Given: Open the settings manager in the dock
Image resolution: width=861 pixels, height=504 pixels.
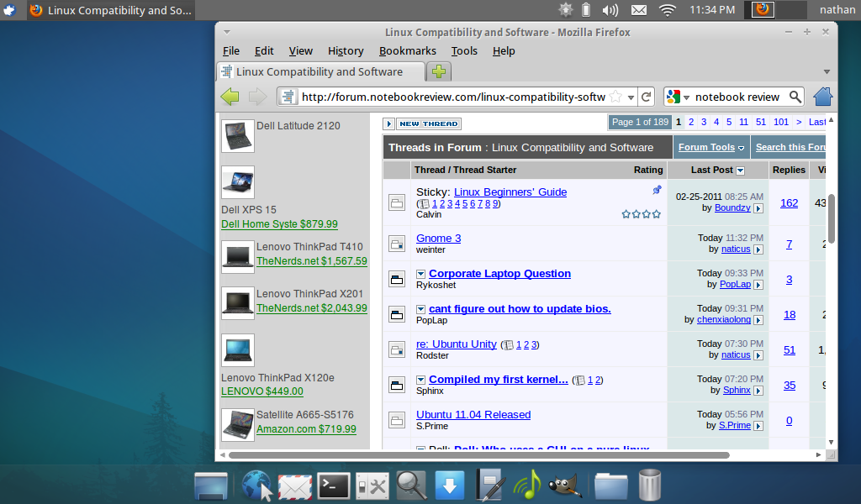Looking at the screenshot, I should pyautogui.click(x=372, y=486).
